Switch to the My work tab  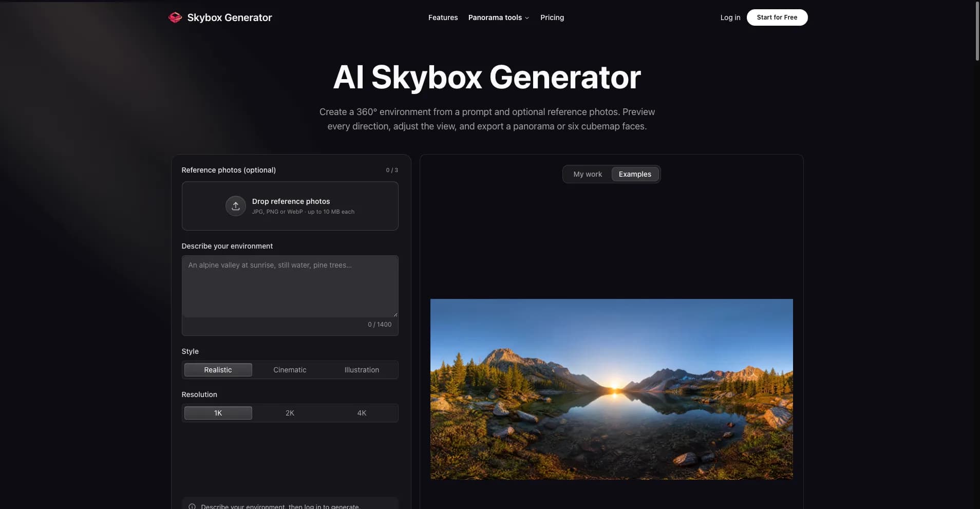click(x=588, y=174)
